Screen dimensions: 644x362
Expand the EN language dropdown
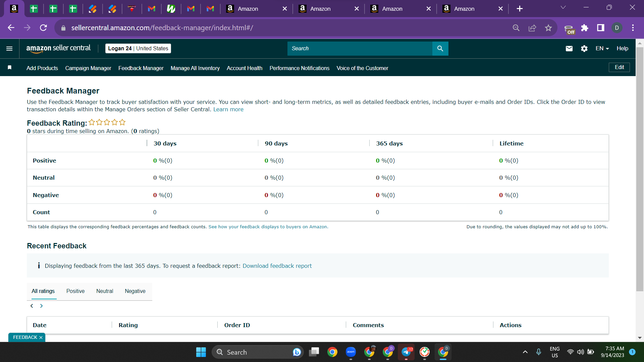[x=602, y=49]
